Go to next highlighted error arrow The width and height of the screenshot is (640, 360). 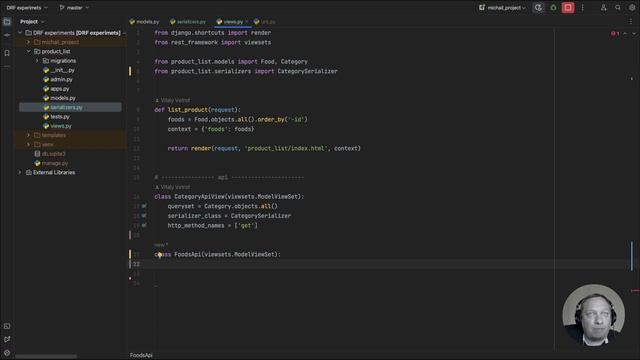point(634,33)
